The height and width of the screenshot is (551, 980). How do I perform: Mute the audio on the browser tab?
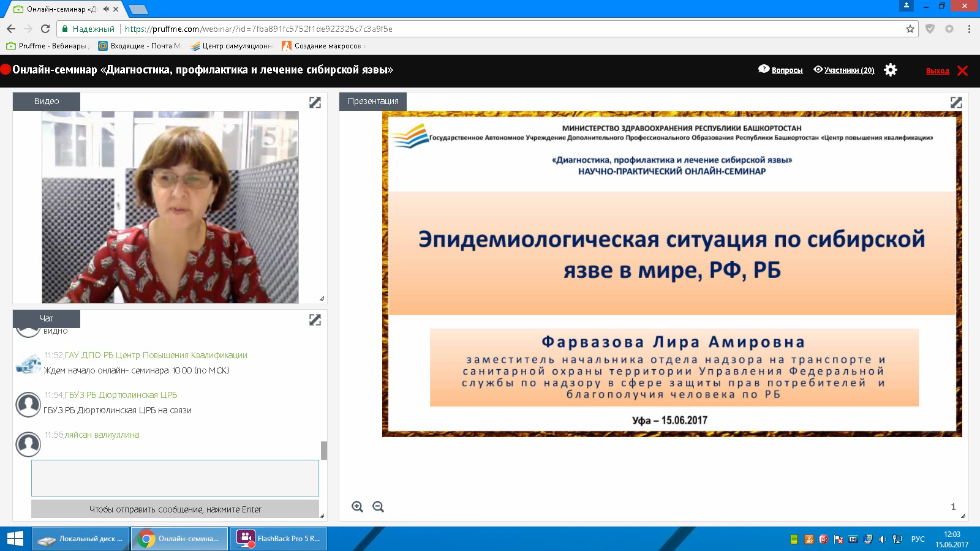107,9
